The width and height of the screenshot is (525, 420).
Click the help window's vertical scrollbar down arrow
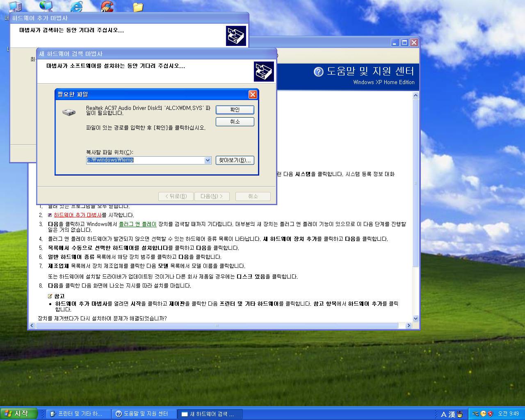point(415,318)
